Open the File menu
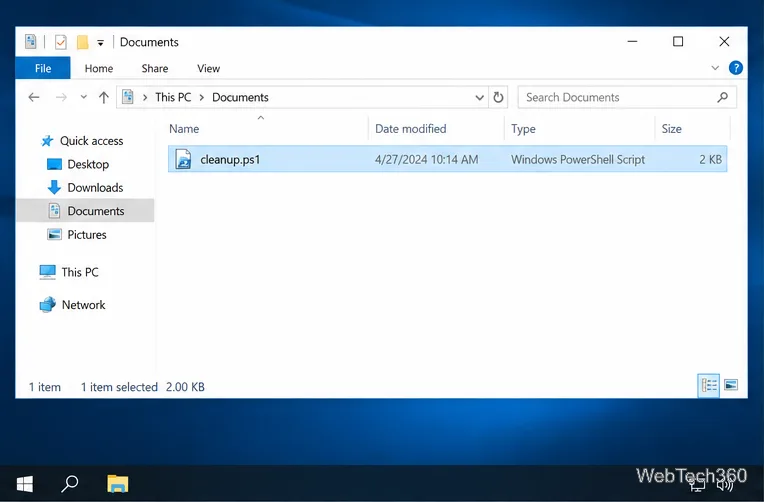The width and height of the screenshot is (764, 502). pyautogui.click(x=43, y=68)
